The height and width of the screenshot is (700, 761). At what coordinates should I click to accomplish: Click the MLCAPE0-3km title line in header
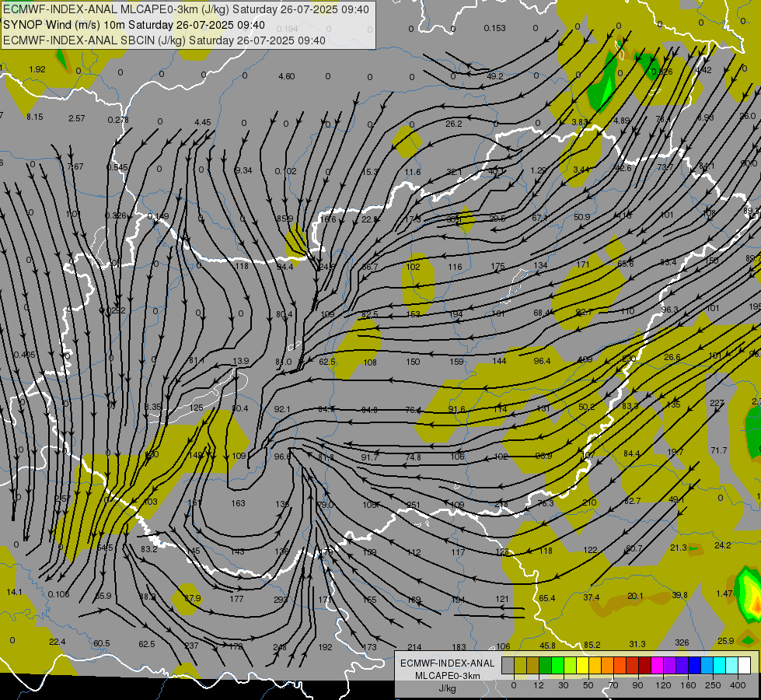tap(186, 9)
